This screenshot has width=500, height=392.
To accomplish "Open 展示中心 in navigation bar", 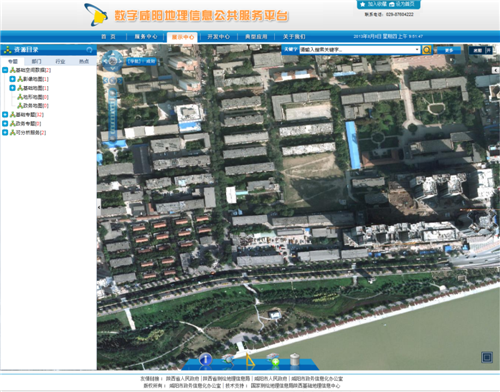I will tap(182, 37).
